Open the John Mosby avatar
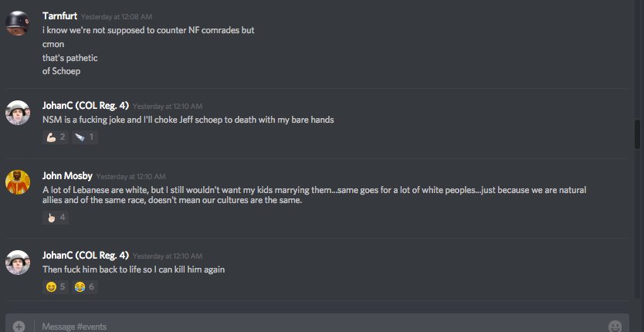 [x=17, y=182]
